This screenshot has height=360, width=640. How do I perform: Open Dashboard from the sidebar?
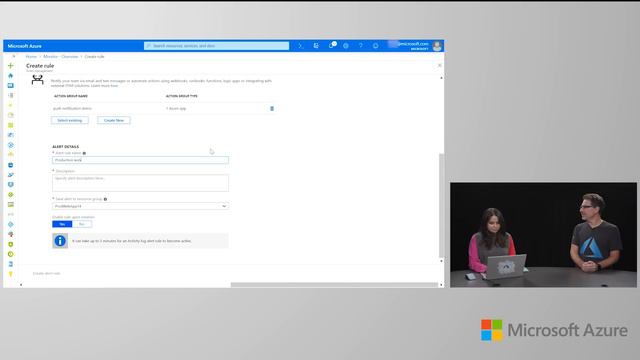11,85
